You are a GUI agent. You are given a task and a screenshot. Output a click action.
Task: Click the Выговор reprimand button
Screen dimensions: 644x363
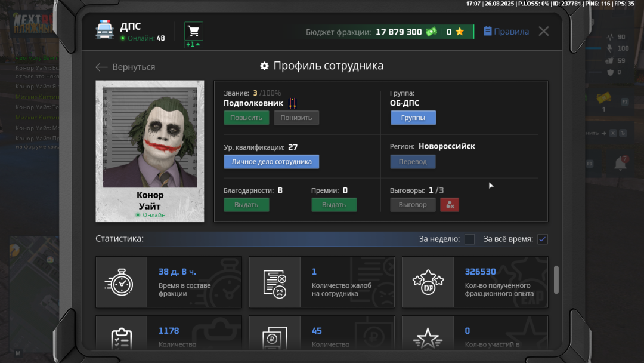(x=413, y=205)
